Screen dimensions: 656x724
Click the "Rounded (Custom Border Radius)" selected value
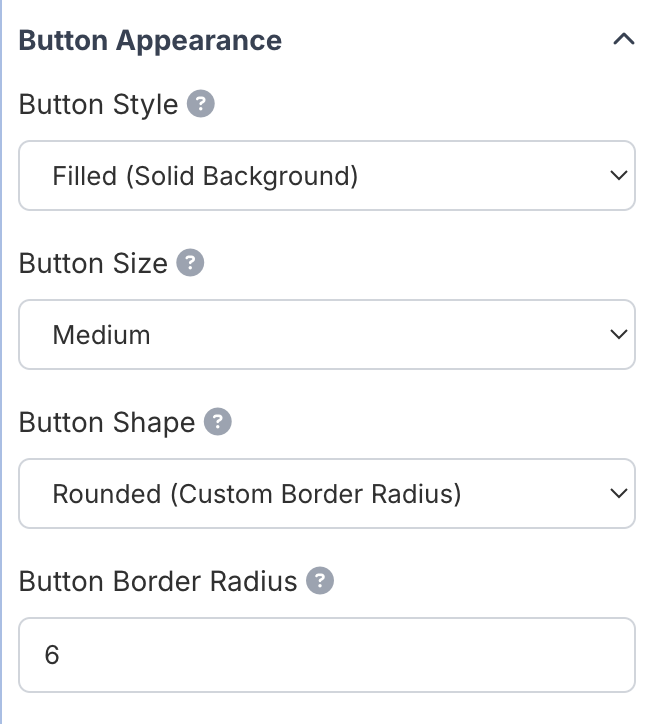coord(257,494)
